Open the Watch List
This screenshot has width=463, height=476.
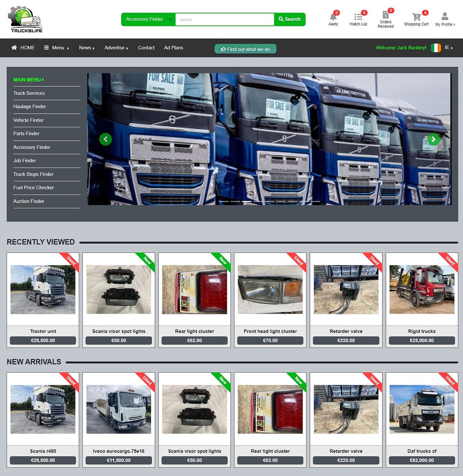(358, 18)
